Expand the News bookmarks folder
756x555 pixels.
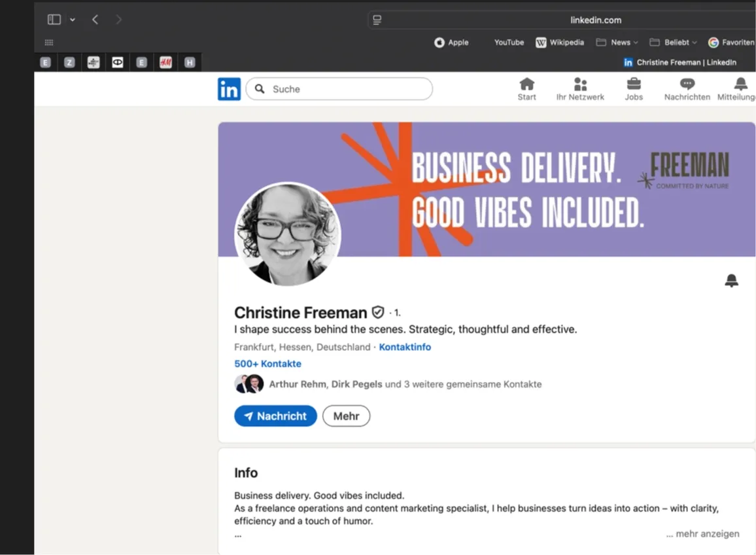pyautogui.click(x=617, y=43)
